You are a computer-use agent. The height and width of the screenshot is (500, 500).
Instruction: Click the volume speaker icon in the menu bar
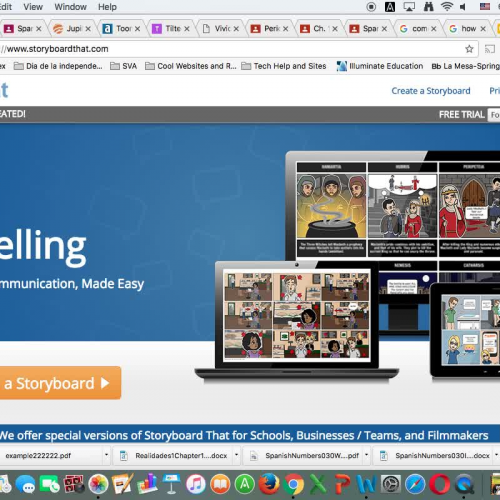[x=463, y=7]
